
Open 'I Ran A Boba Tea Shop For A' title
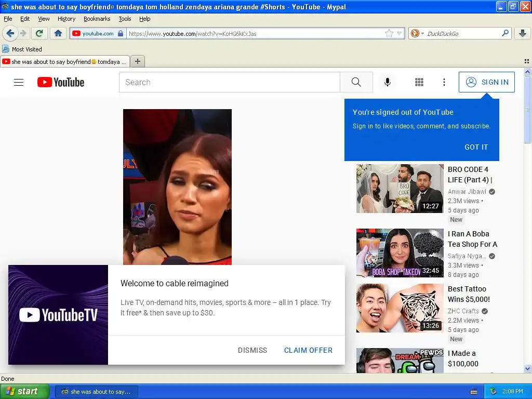[x=472, y=239]
